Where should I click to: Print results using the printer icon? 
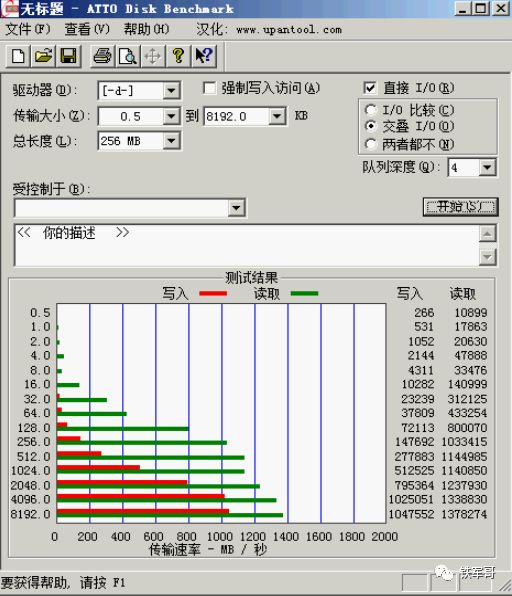pos(102,56)
